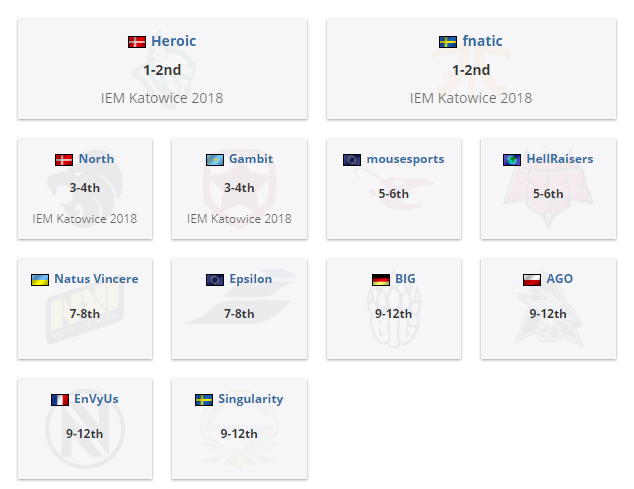Click the Ukraine flag beside Natus Vincere

(40, 280)
